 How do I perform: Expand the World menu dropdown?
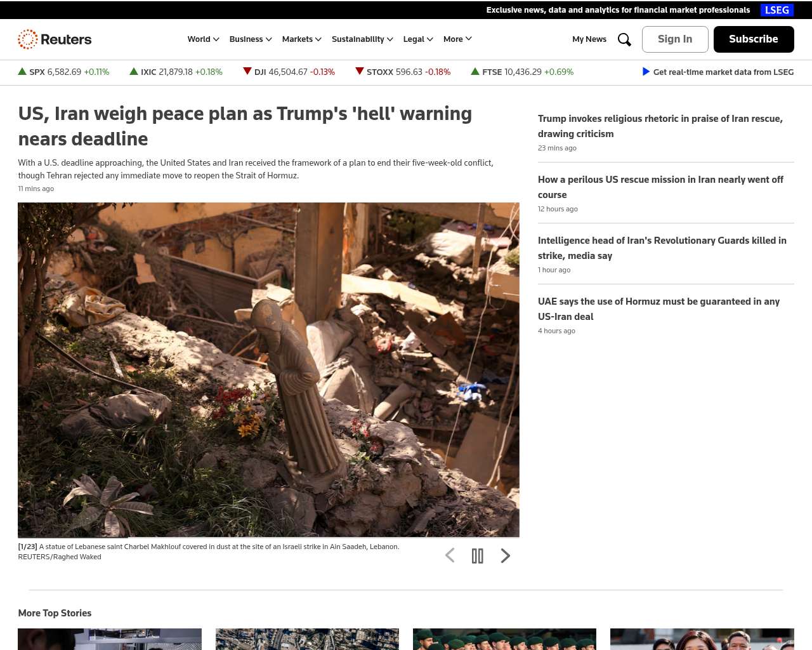coord(203,39)
